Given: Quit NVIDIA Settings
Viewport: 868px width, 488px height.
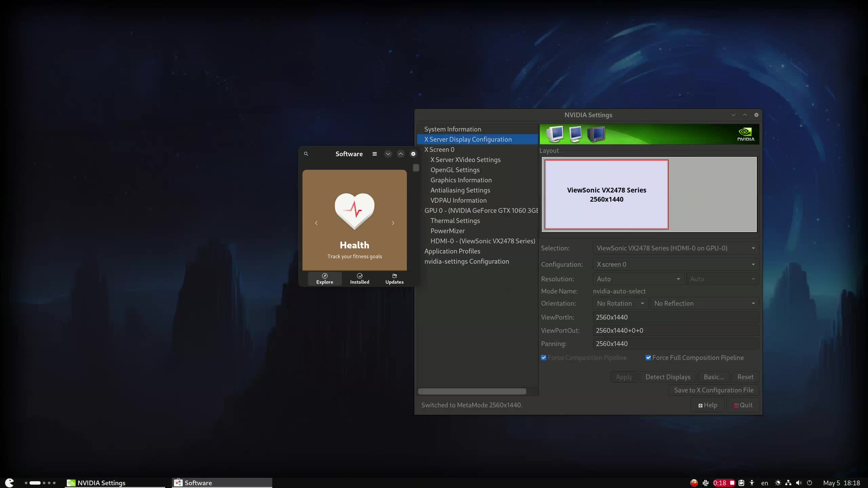Looking at the screenshot, I should [x=743, y=405].
